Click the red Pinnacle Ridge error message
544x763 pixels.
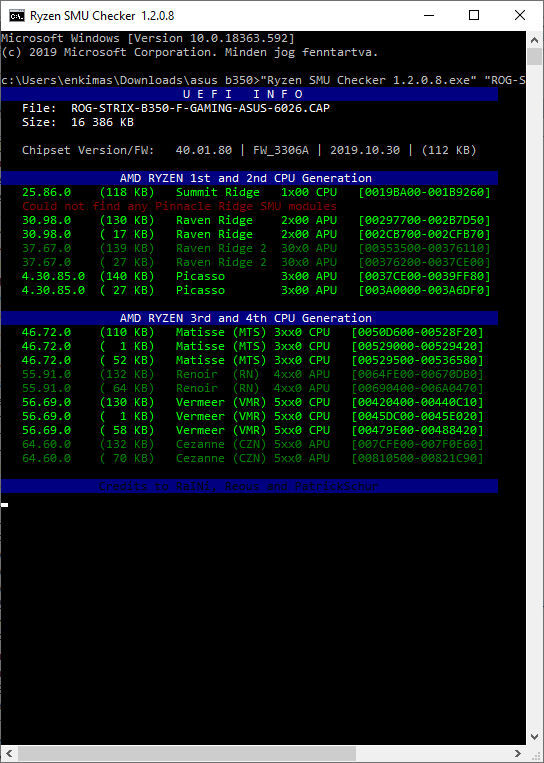tap(179, 206)
